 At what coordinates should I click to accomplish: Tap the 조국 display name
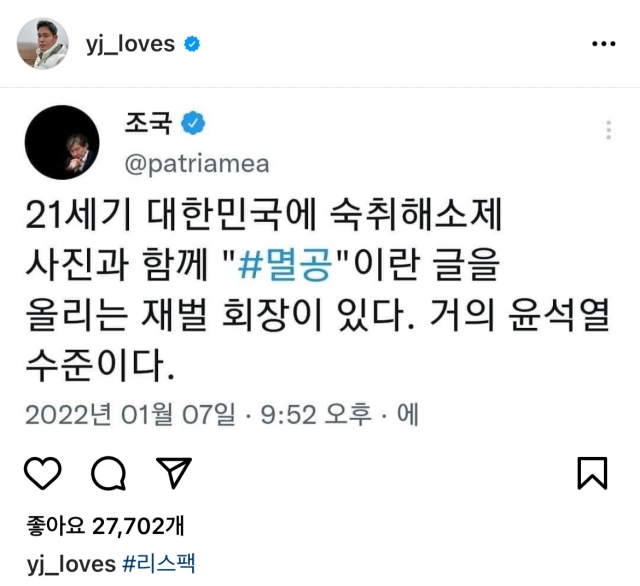[x=148, y=123]
